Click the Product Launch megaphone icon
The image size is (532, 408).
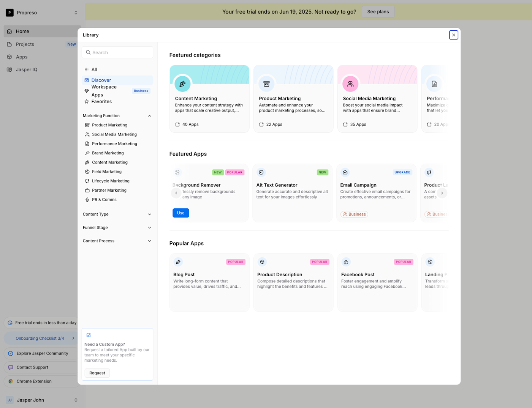pos(429,172)
